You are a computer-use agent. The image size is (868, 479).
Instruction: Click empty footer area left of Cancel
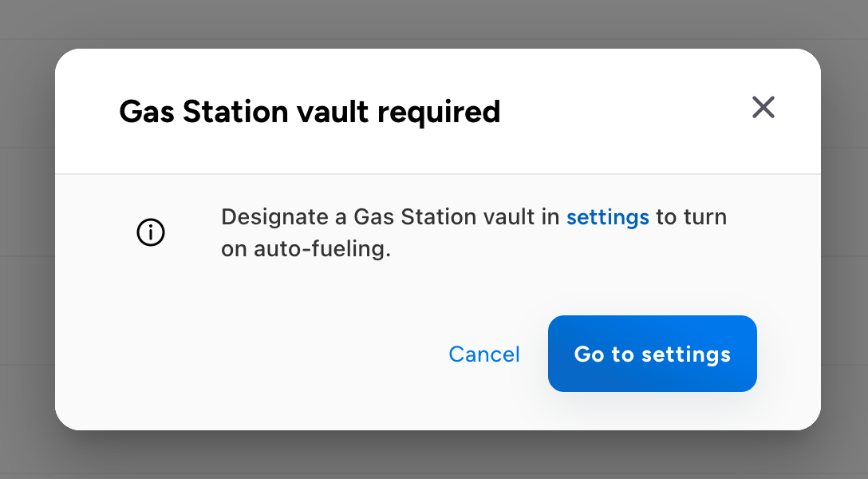tap(249, 354)
